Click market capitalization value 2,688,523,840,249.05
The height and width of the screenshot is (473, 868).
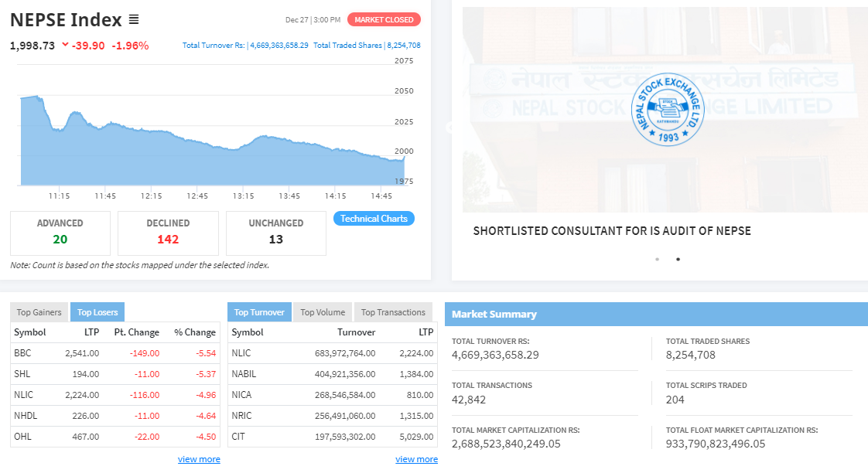click(506, 444)
